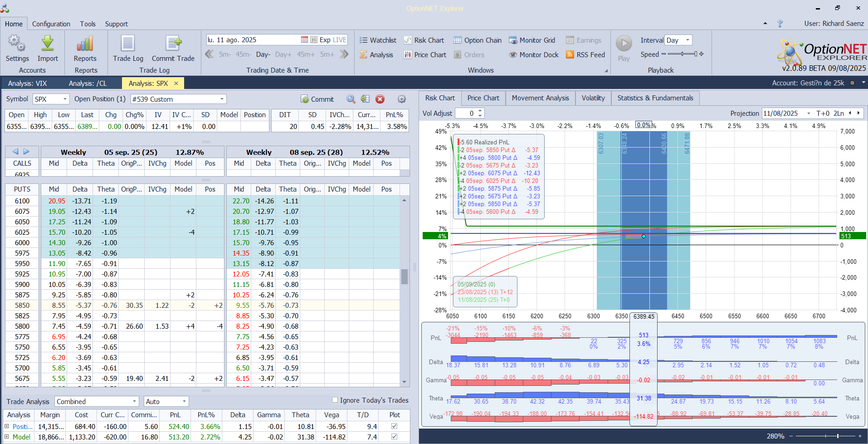Viewport: 868px width, 444px height.
Task: Open the Movement Analysis tab
Action: coord(540,98)
